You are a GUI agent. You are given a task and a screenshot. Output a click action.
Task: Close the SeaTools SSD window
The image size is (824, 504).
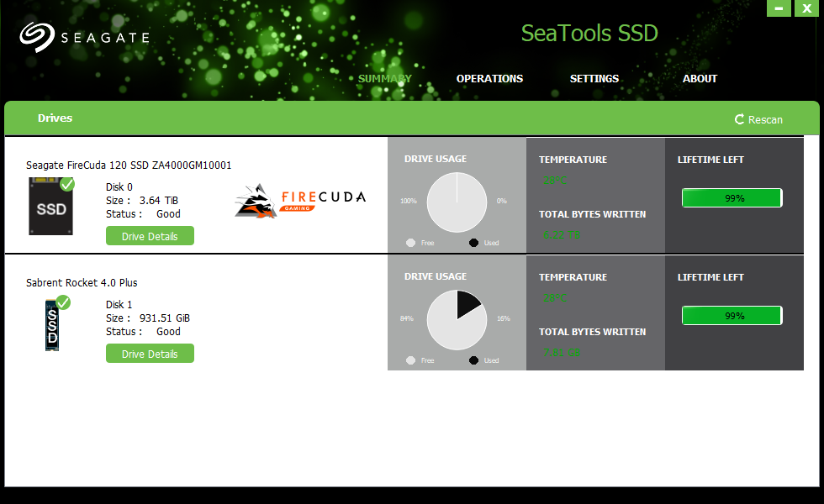click(806, 8)
